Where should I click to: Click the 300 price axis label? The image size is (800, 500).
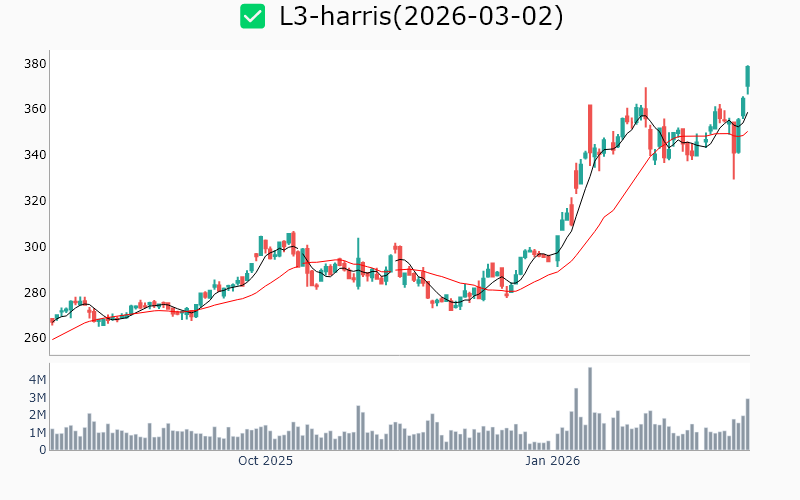coord(36,247)
